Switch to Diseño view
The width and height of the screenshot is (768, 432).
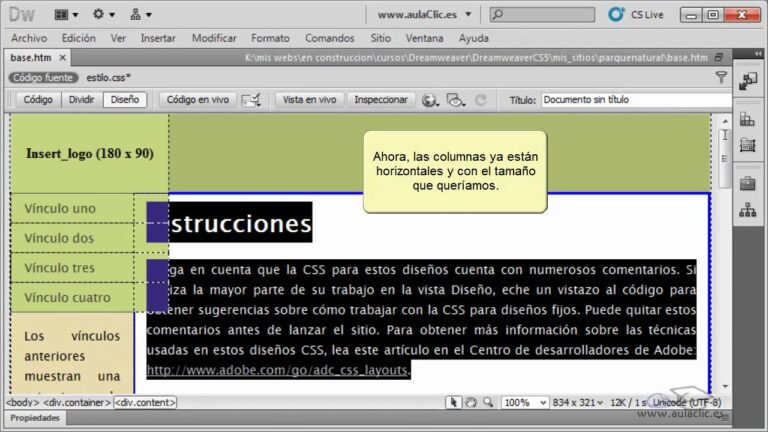point(125,100)
